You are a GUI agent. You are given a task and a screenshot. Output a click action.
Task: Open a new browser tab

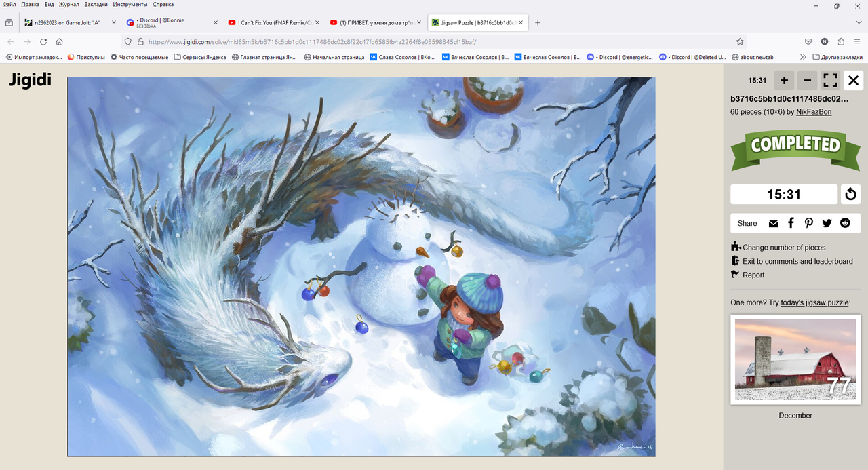point(538,22)
